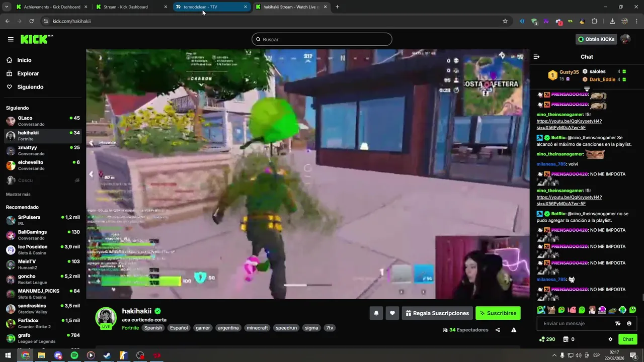Click the channel points 290 icon
Screen dimensions: 644x362
(541, 339)
